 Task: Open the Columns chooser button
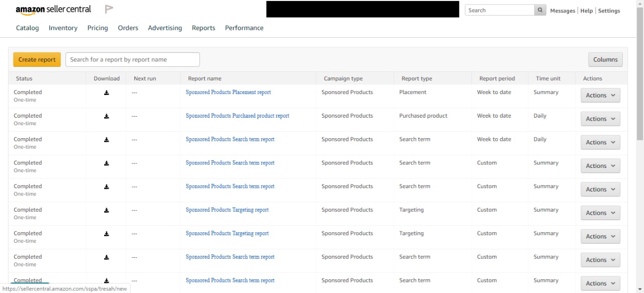point(605,59)
